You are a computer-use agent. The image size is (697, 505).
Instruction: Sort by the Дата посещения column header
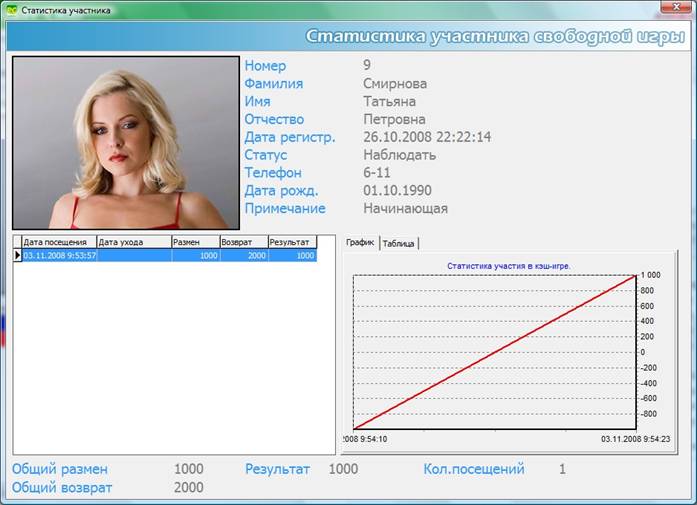[x=58, y=242]
